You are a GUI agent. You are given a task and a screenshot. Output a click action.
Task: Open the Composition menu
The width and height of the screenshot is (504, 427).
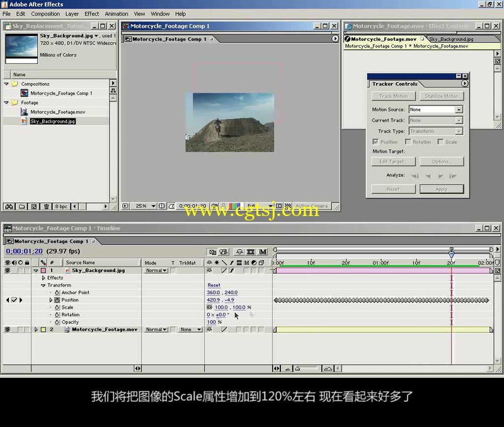45,14
